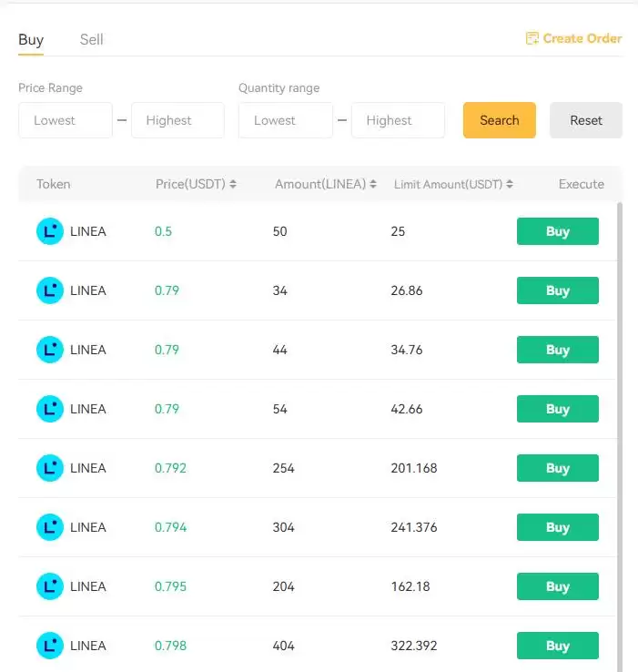The width and height of the screenshot is (638, 672).
Task: Click the LINEA icon in the 26.86 row
Action: click(x=50, y=290)
